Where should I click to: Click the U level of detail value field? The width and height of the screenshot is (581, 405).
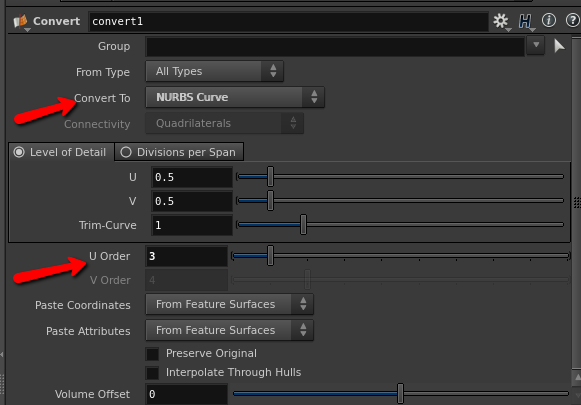click(x=192, y=177)
